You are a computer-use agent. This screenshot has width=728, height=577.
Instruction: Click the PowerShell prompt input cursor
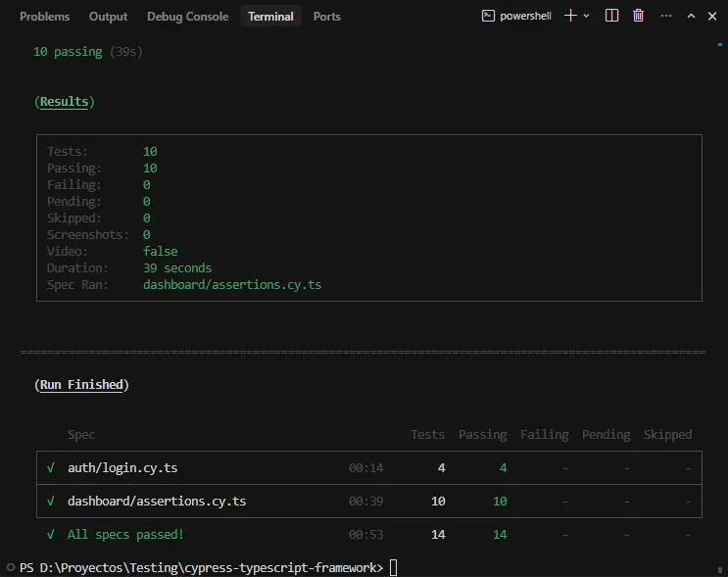click(393, 568)
